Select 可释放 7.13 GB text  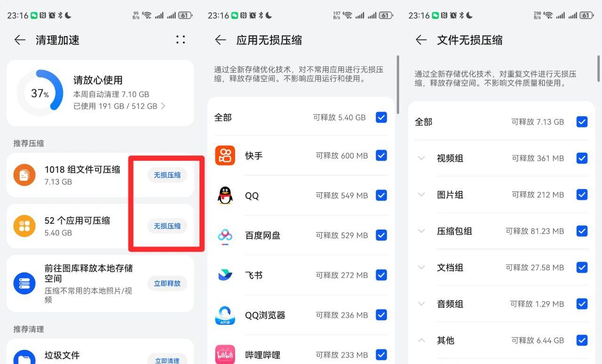[x=538, y=122]
